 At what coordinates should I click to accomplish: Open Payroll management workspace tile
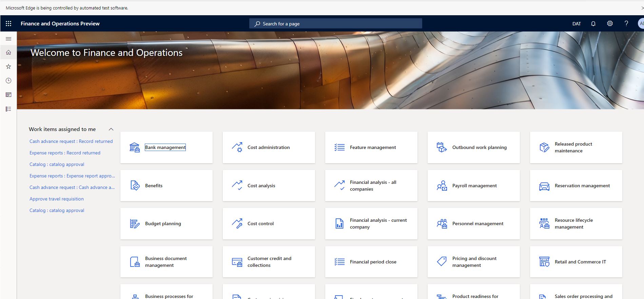(x=473, y=186)
